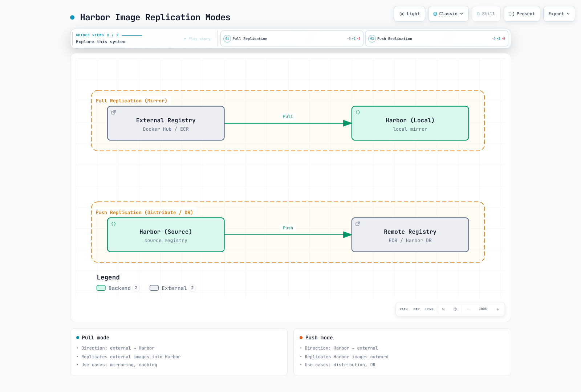This screenshot has width=581, height=392.
Task: Click Remote Registry's external link icon
Action: pos(358,224)
